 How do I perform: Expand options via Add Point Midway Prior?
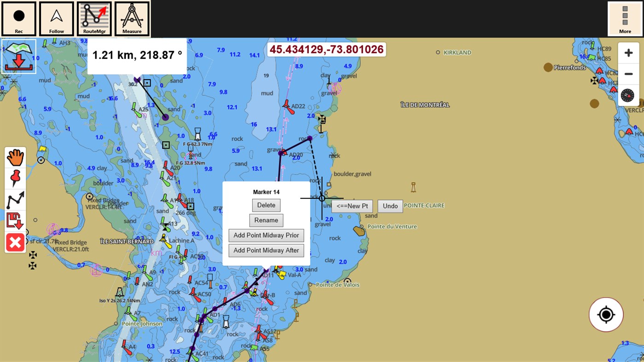click(x=266, y=235)
